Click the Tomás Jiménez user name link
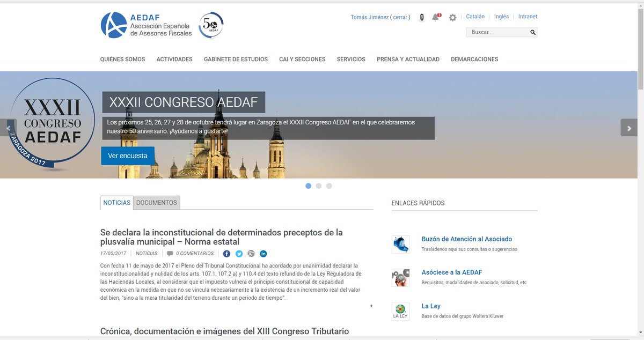 coord(369,17)
